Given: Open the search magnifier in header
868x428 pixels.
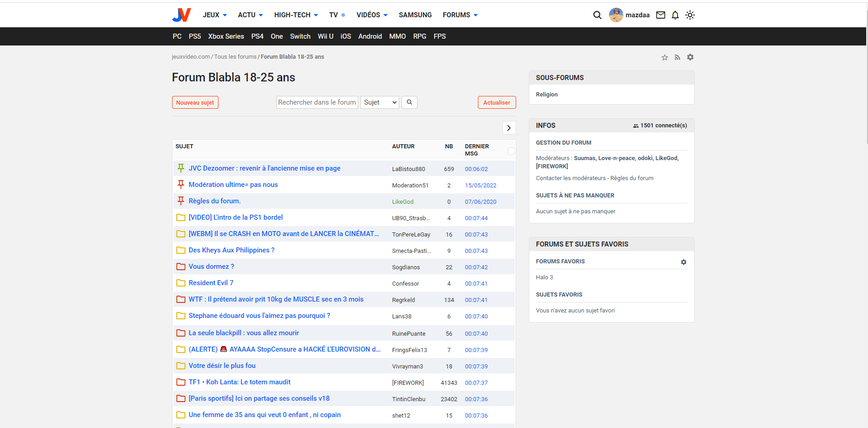Looking at the screenshot, I should (597, 15).
